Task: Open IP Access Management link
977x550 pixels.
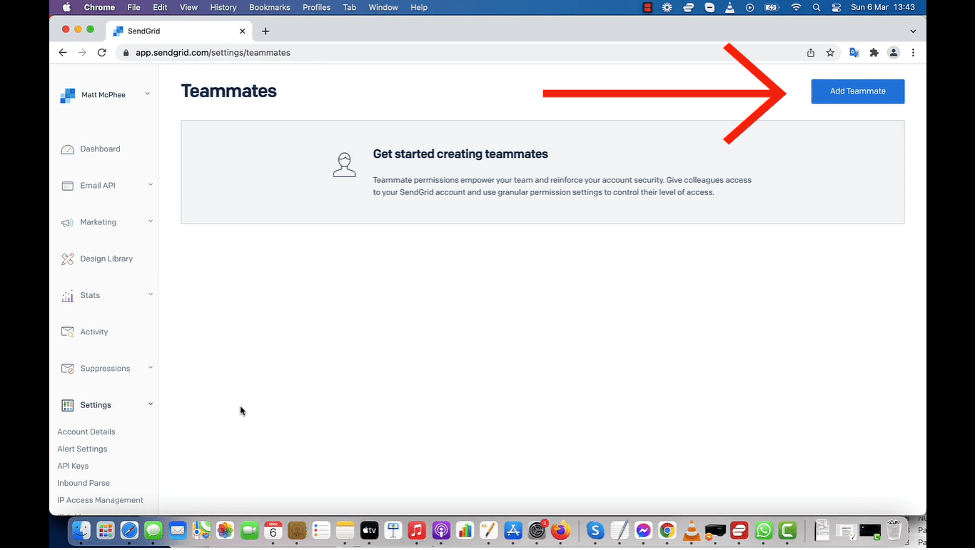Action: point(100,501)
